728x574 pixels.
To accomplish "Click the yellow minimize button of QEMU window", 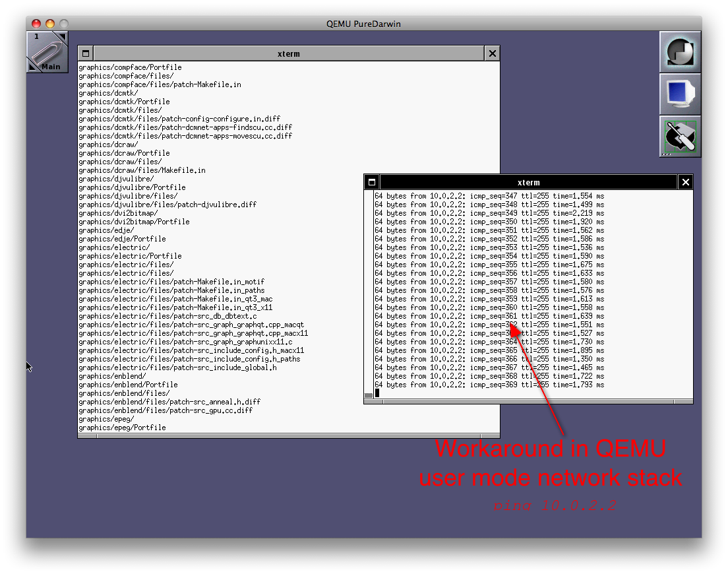I will 50,24.
